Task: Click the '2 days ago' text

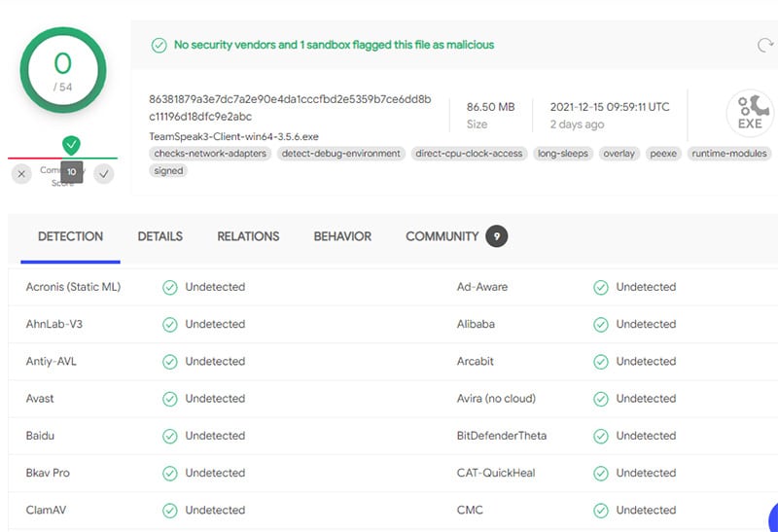Action: 577,124
